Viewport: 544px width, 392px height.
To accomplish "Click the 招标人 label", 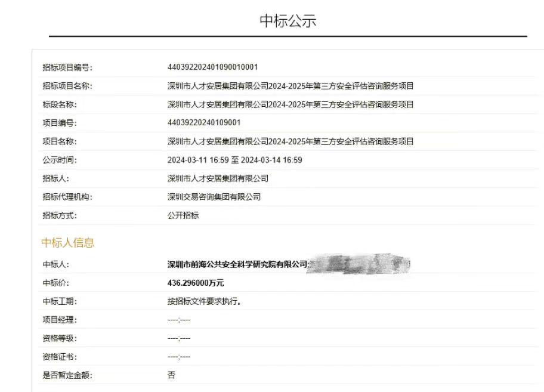I will [x=56, y=178].
